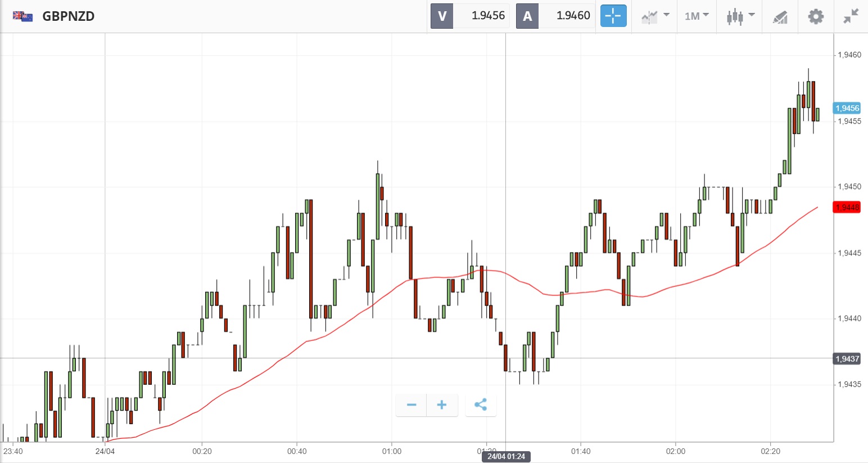Image resolution: width=868 pixels, height=463 pixels.
Task: Click the share chart icon
Action: [x=481, y=404]
